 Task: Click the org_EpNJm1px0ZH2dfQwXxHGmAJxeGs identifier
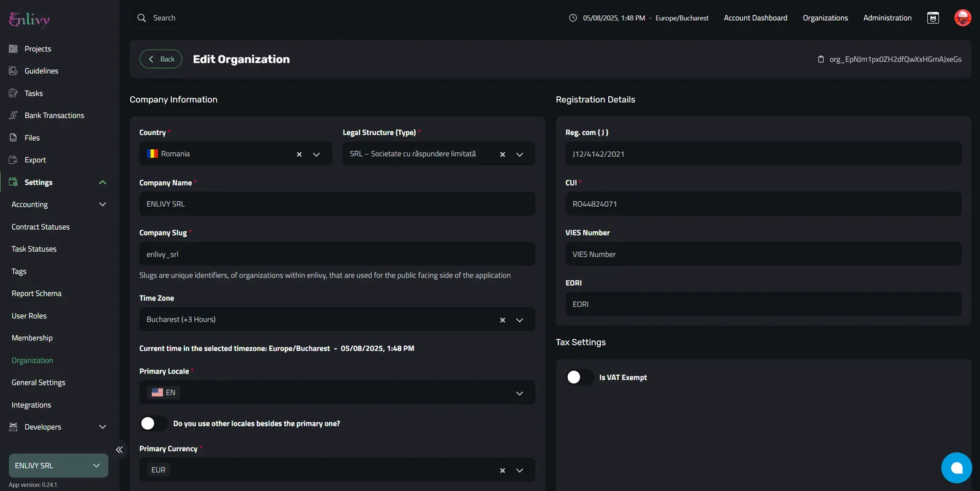coord(895,59)
